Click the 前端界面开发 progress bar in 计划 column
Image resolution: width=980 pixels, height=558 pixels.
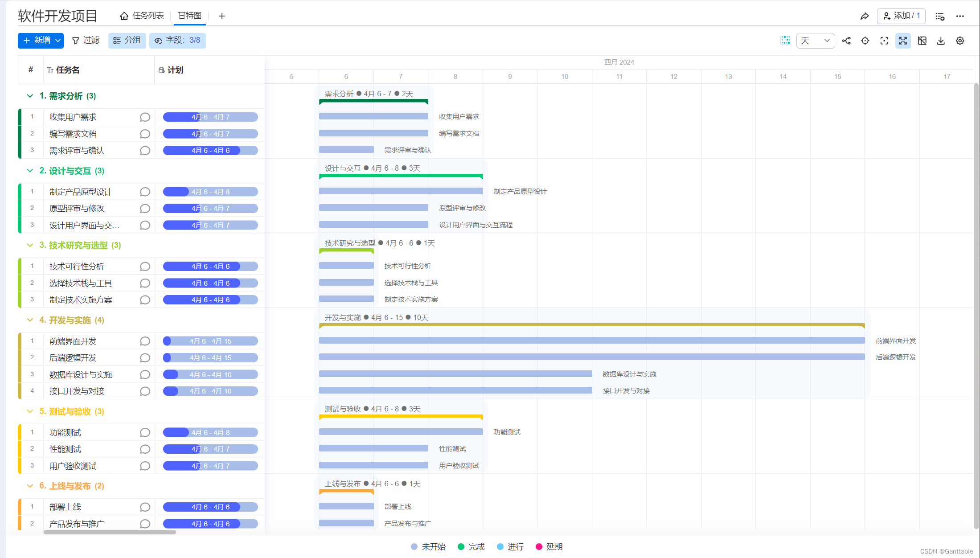coord(210,341)
